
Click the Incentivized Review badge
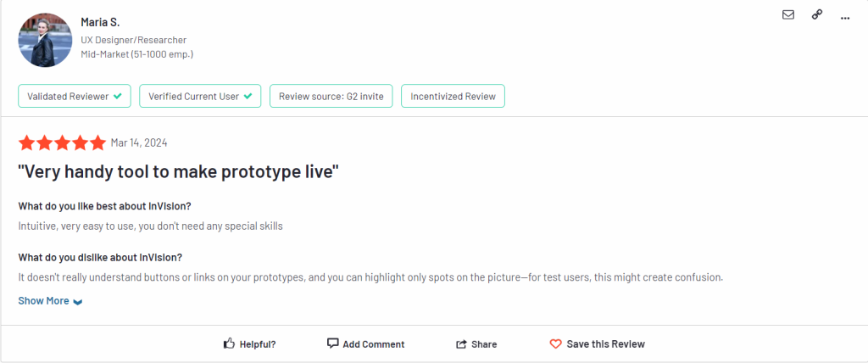click(x=453, y=96)
